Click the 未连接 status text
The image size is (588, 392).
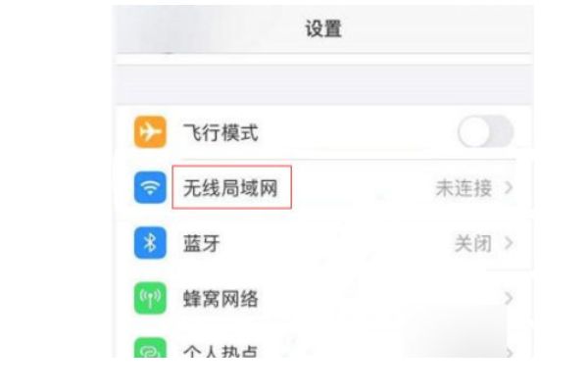click(464, 188)
